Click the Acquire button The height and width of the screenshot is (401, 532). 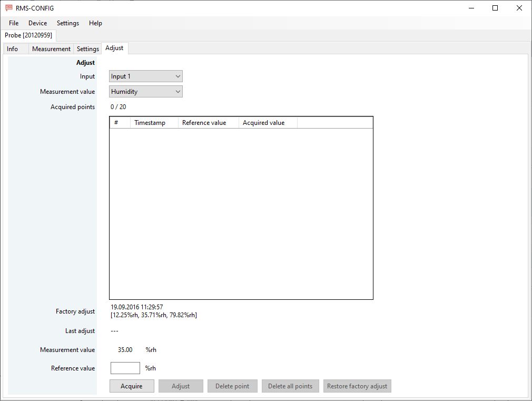tap(132, 386)
